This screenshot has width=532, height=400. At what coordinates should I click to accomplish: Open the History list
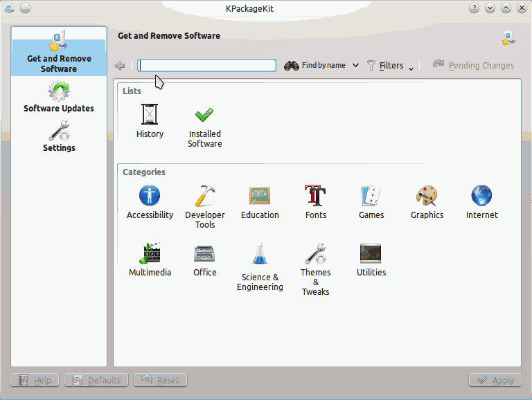[150, 120]
